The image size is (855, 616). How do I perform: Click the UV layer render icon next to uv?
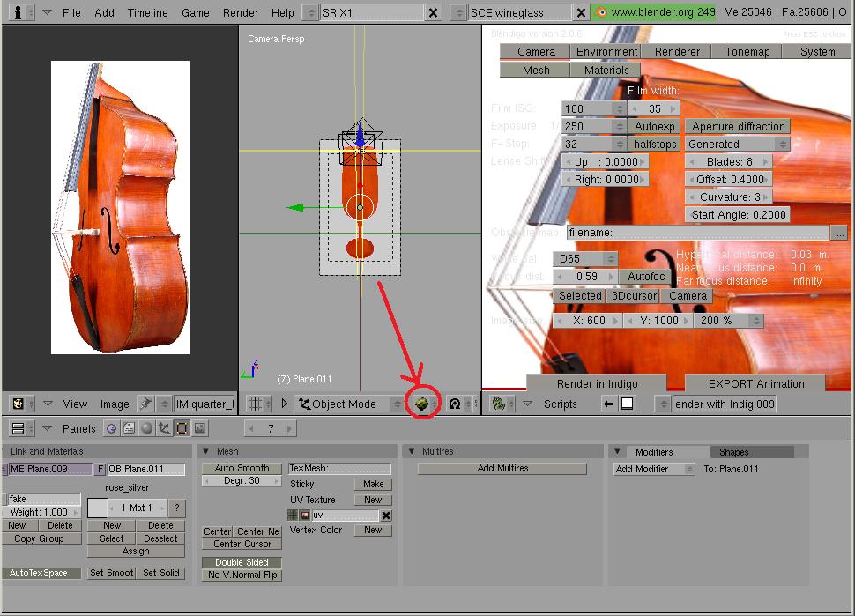305,516
